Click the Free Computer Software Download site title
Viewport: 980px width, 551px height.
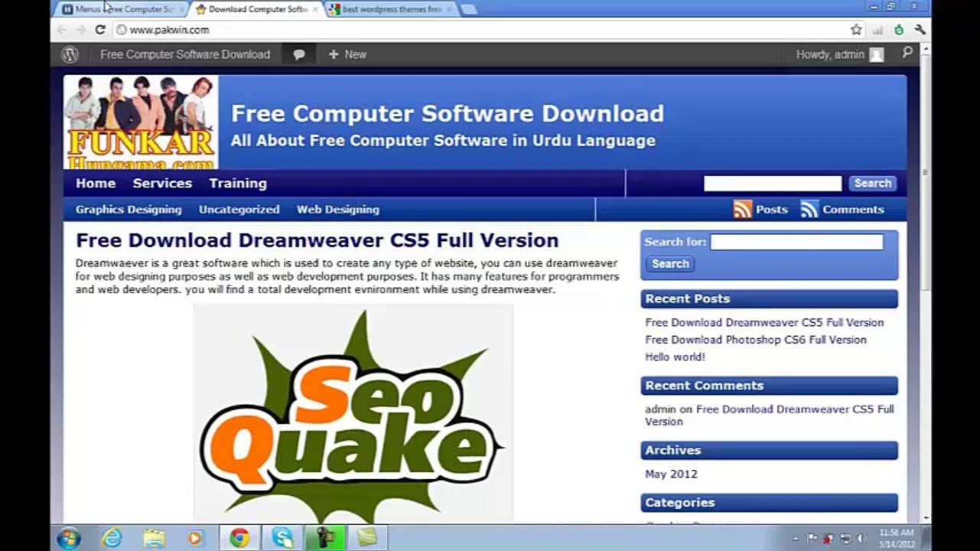tap(448, 113)
